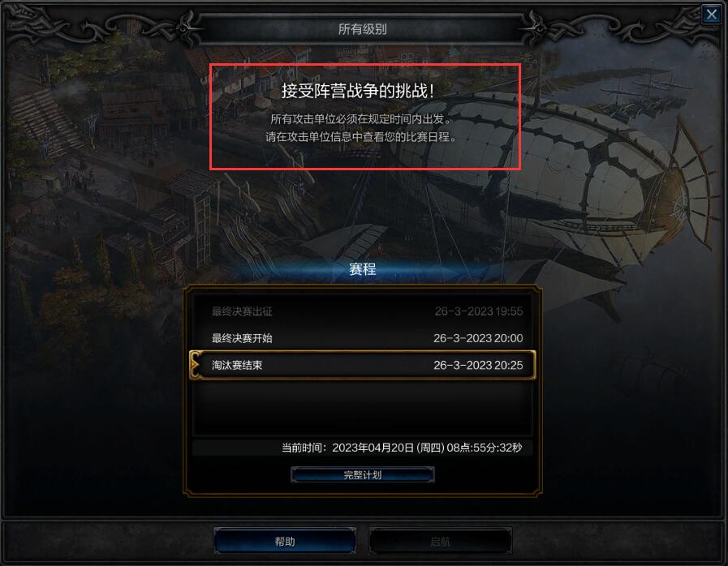
Task: Select the 最终决赛出征 schedule row
Action: click(363, 311)
